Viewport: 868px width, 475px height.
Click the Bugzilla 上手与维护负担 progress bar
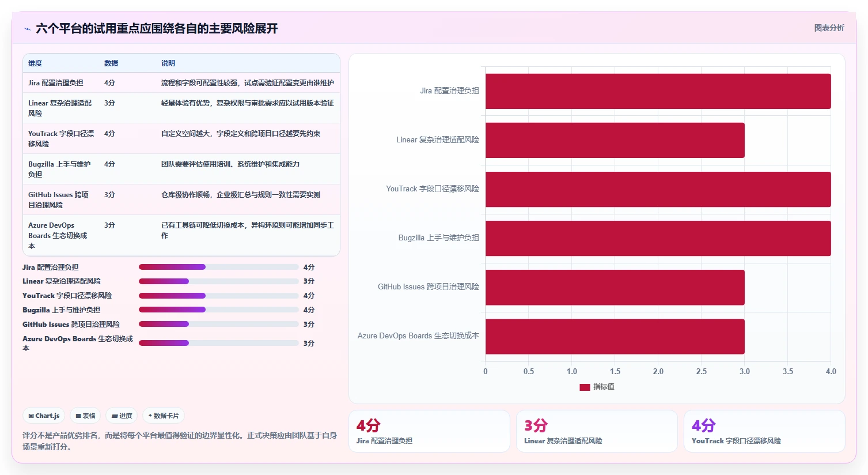[218, 310]
